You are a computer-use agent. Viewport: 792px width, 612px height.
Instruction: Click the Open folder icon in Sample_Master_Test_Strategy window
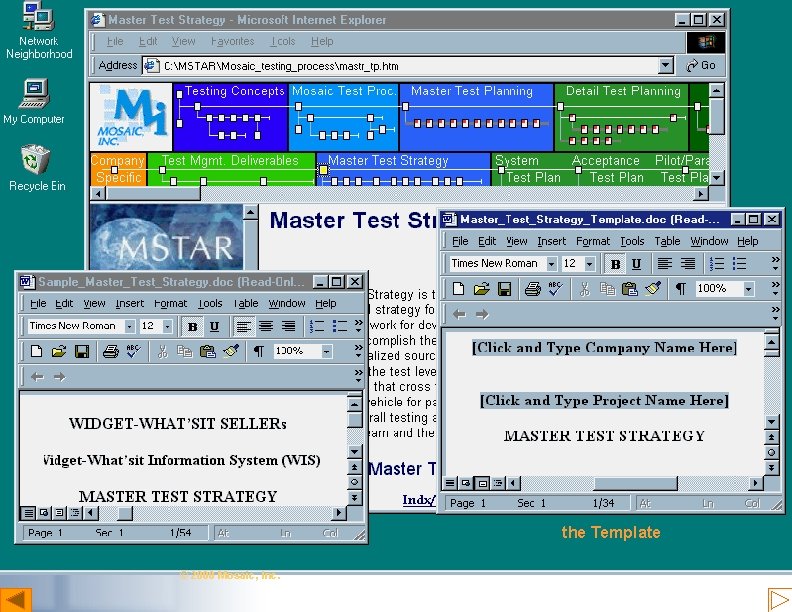click(59, 351)
